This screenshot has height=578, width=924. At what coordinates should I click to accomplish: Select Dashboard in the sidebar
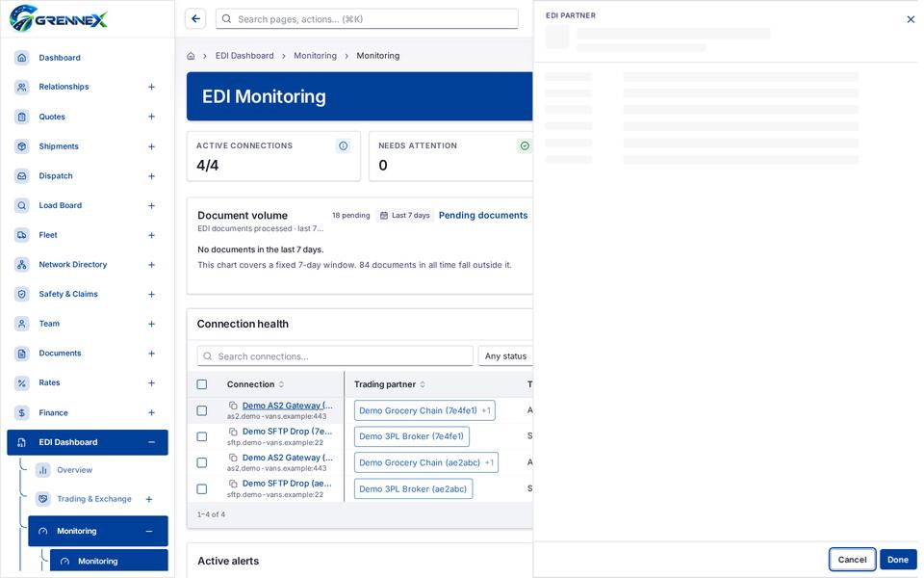[60, 58]
